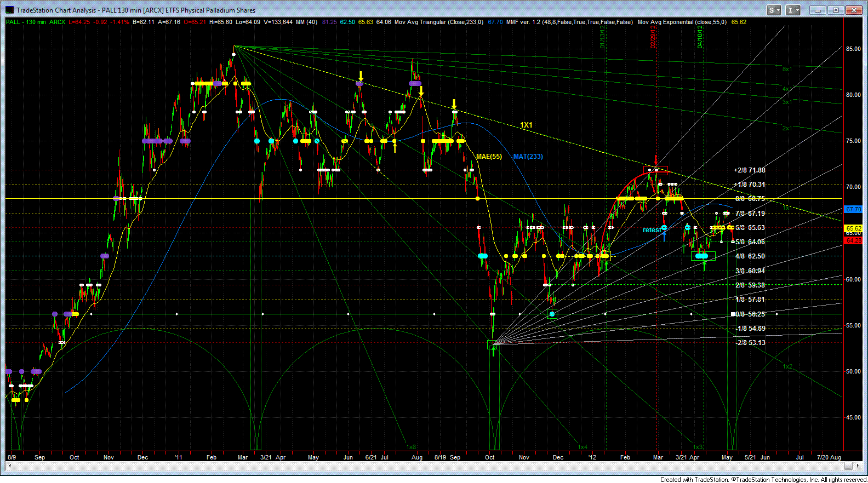Click the '2/8 59.38' level label
The height and width of the screenshot is (483, 868).
pos(750,285)
